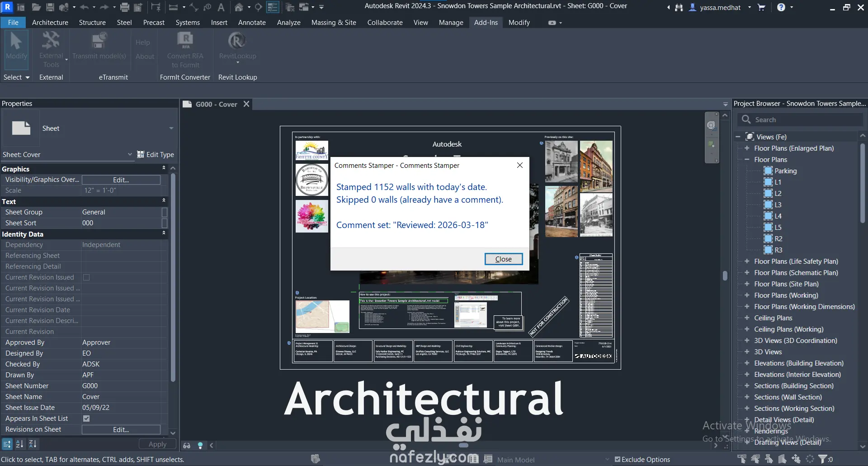Viewport: 868px width, 466px height.
Task: Toggle Reveal Hidden Elements lightbulb icon
Action: [200, 446]
